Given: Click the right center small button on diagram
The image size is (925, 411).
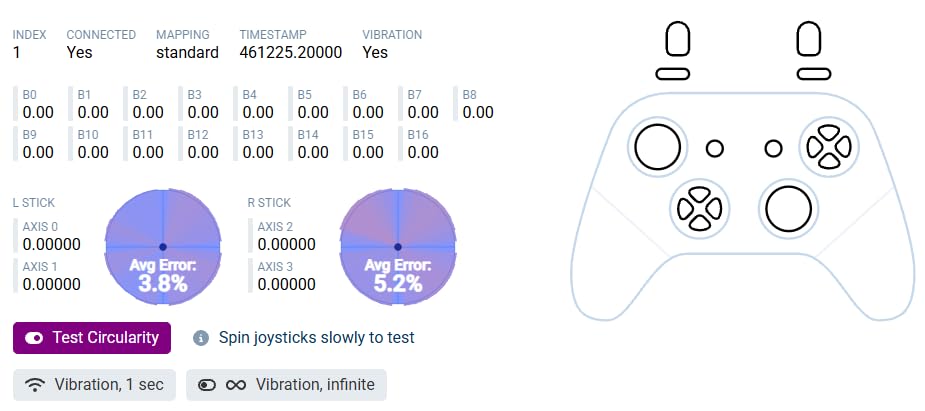Looking at the screenshot, I should 773,148.
